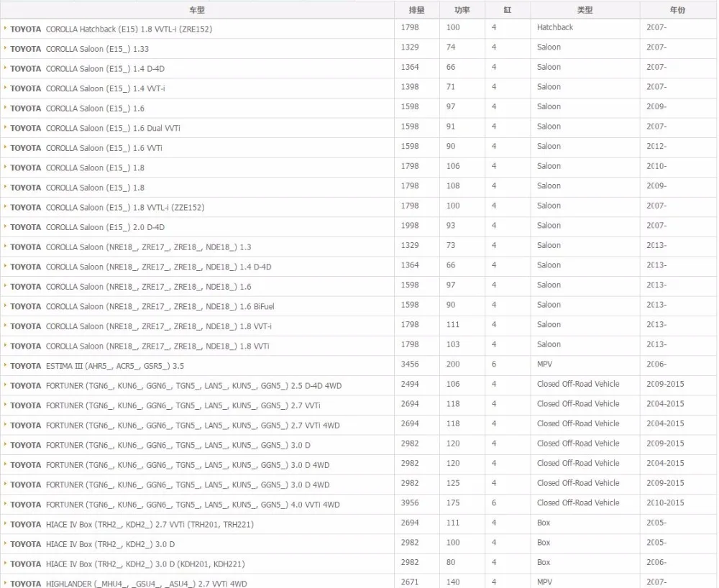This screenshot has height=588, width=719.
Task: Open COROLLA Saloon (NRE18_...) 1.3 entry
Action: (x=131, y=247)
